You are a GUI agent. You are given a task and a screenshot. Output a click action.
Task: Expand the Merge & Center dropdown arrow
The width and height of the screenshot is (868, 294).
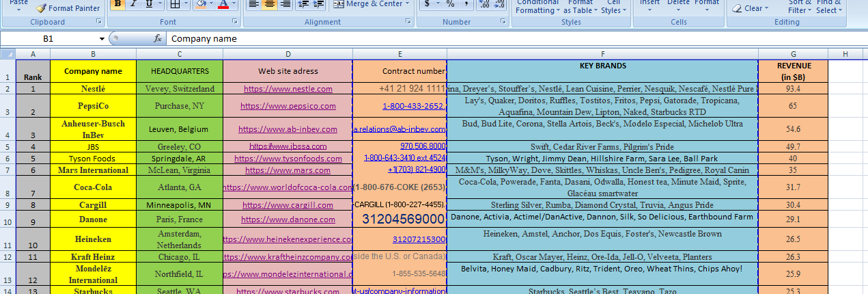(408, 4)
